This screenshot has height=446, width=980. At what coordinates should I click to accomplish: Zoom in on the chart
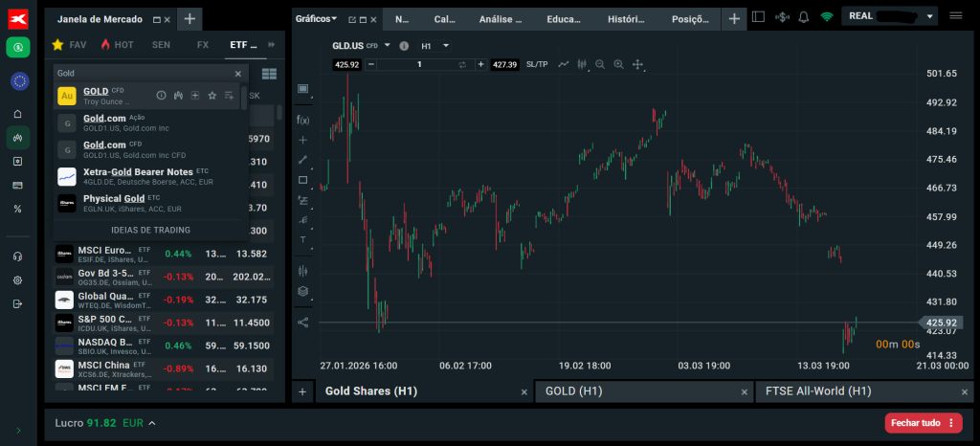[x=618, y=64]
